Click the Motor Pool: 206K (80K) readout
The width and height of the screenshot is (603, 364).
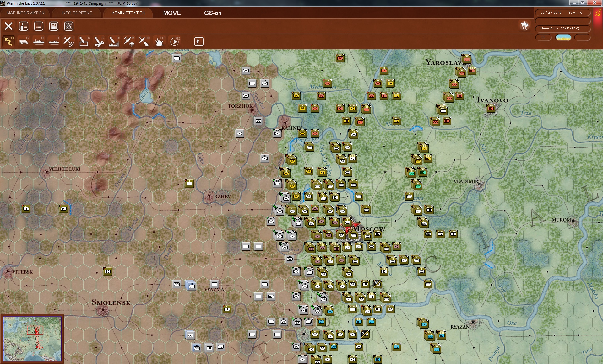coord(560,29)
